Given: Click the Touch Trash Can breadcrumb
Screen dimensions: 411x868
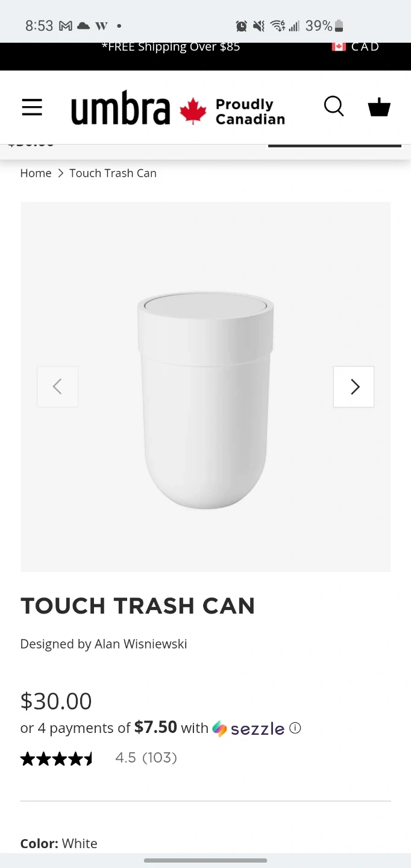Looking at the screenshot, I should tap(113, 173).
